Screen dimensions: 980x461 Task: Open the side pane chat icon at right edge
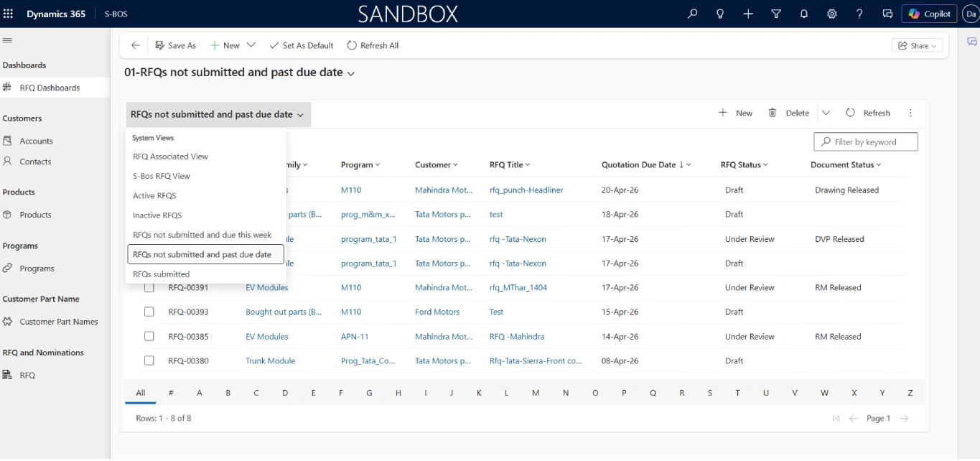click(972, 42)
